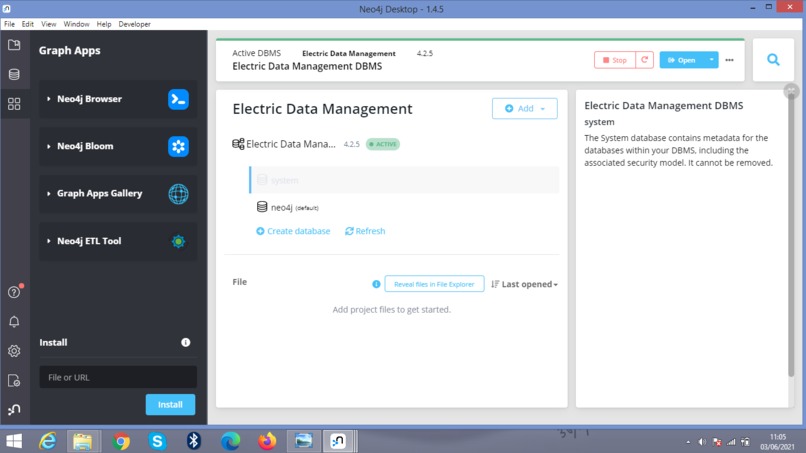Click the Install info icon
Image resolution: width=806 pixels, height=453 pixels.
(x=186, y=342)
